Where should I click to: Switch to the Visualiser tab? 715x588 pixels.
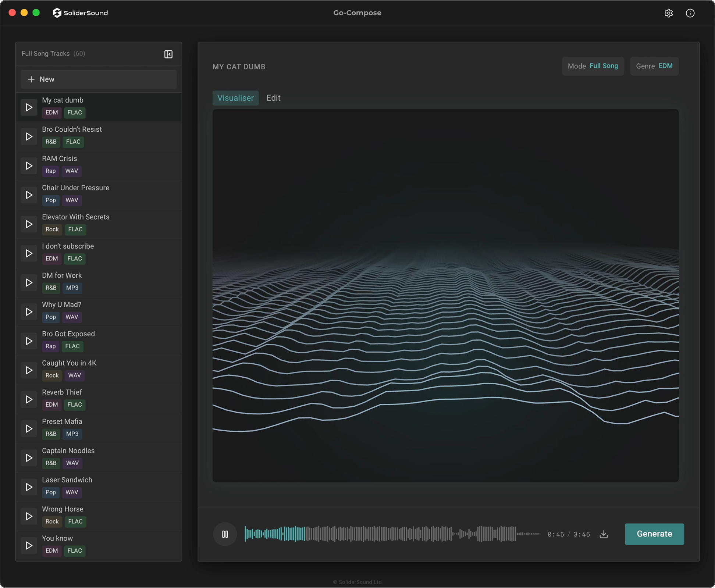[235, 98]
